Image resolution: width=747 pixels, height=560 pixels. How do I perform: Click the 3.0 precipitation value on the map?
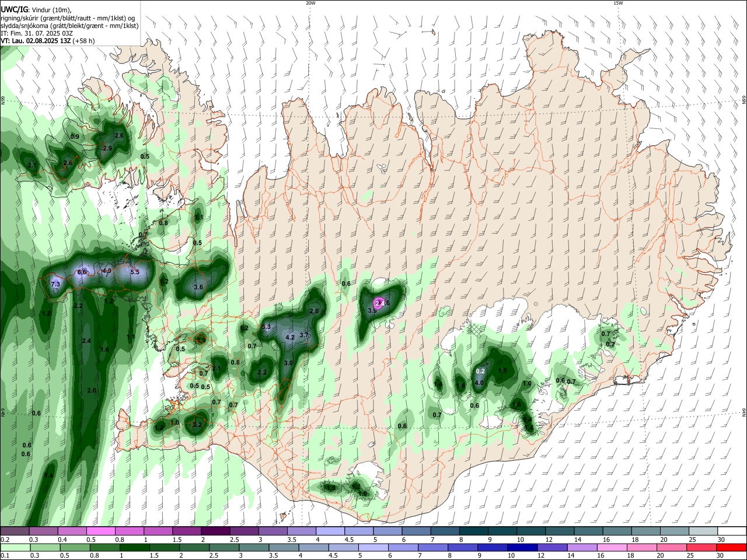(288, 363)
